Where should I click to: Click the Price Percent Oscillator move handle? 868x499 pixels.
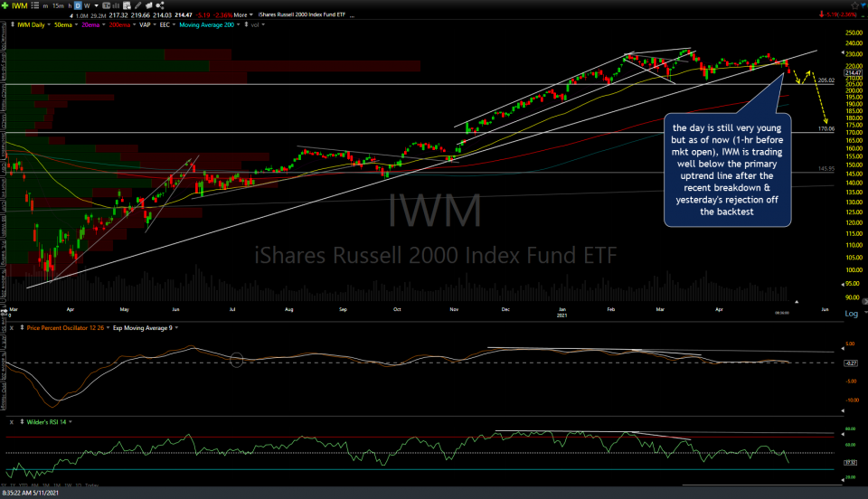22,328
